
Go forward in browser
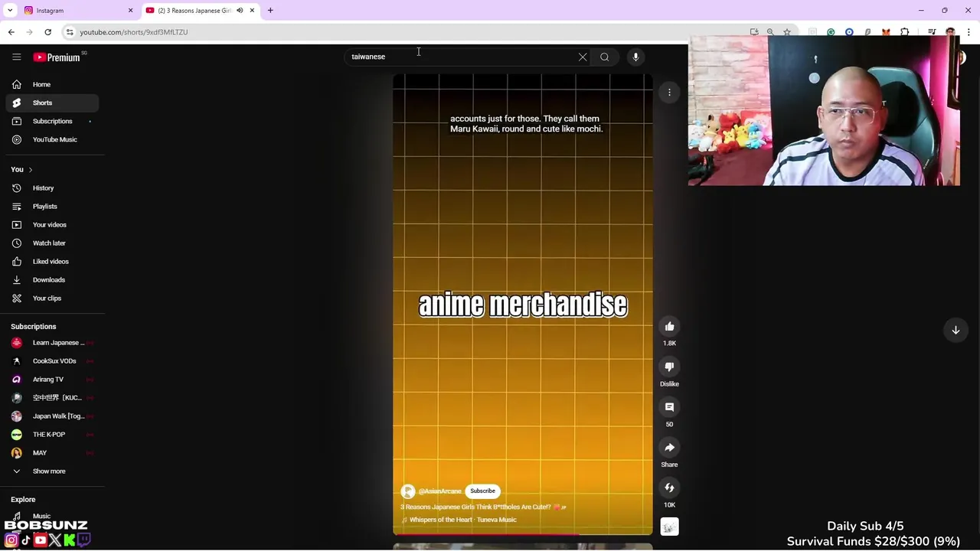click(30, 32)
